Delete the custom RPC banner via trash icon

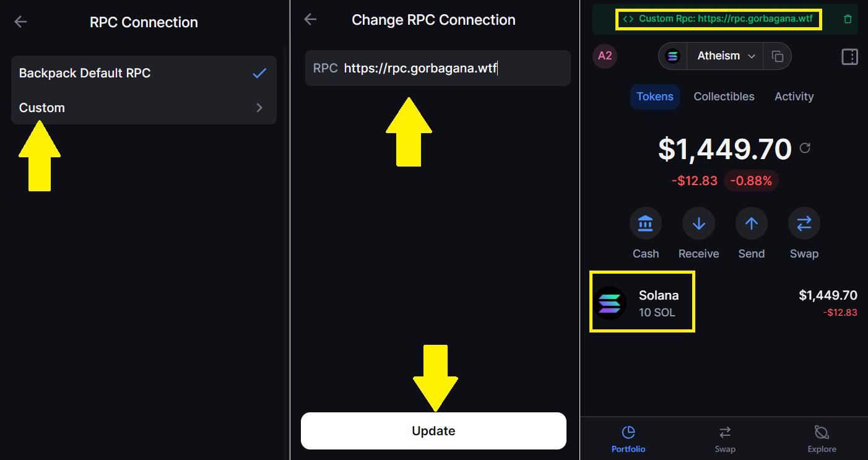click(x=848, y=19)
